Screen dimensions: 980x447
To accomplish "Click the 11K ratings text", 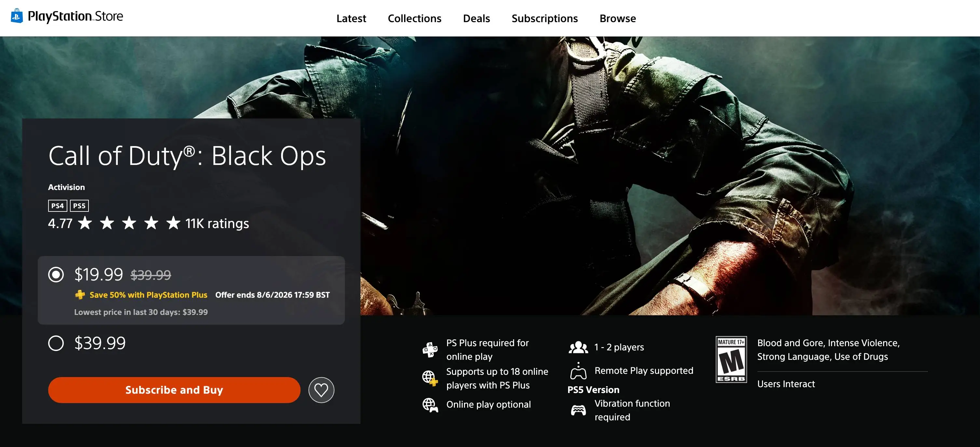I will tap(217, 223).
